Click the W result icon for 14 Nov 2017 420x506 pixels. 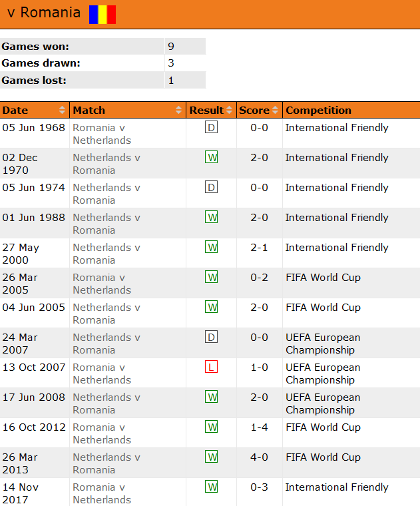pyautogui.click(x=212, y=487)
